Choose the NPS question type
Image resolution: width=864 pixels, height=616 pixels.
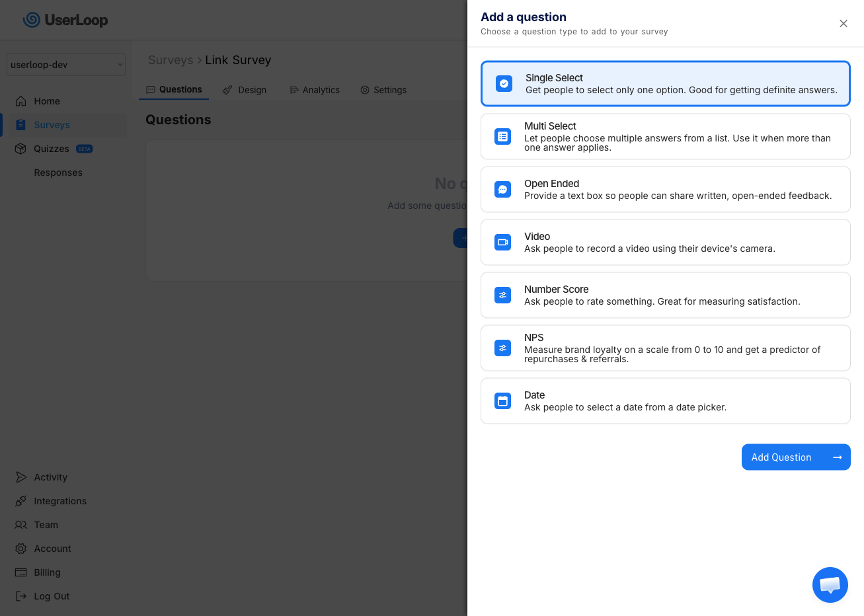[x=665, y=348]
